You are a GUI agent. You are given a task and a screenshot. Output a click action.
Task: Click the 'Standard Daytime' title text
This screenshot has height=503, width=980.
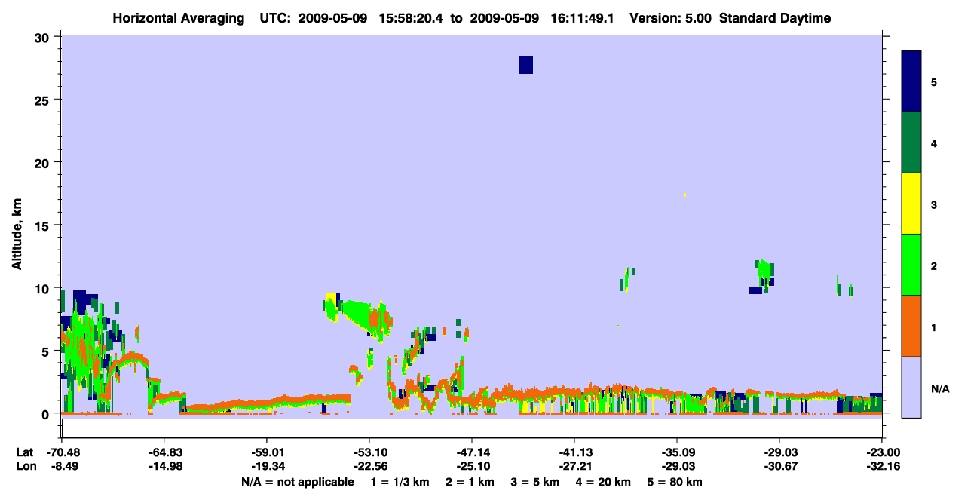[775, 18]
